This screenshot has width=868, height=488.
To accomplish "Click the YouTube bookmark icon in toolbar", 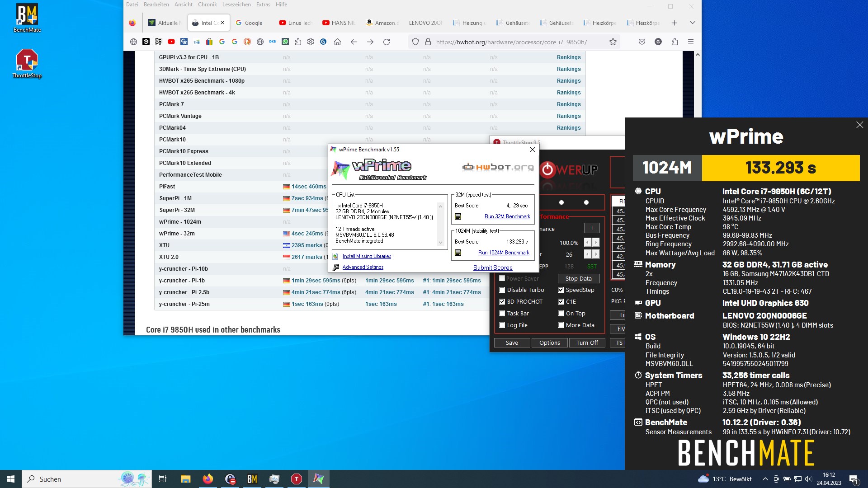I will pos(171,42).
